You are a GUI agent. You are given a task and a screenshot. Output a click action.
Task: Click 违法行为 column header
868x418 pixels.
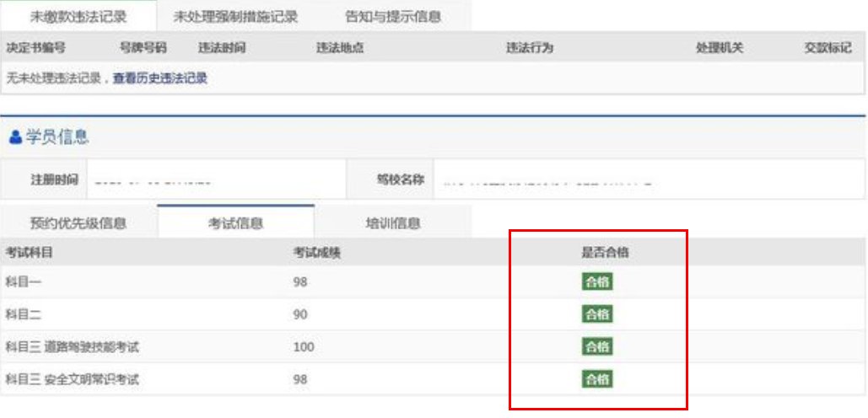530,48
